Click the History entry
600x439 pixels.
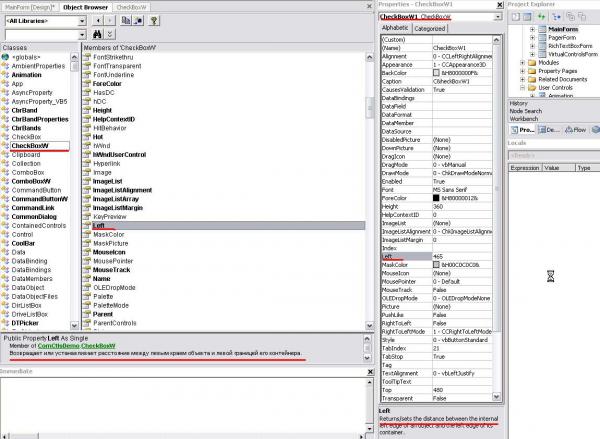518,103
